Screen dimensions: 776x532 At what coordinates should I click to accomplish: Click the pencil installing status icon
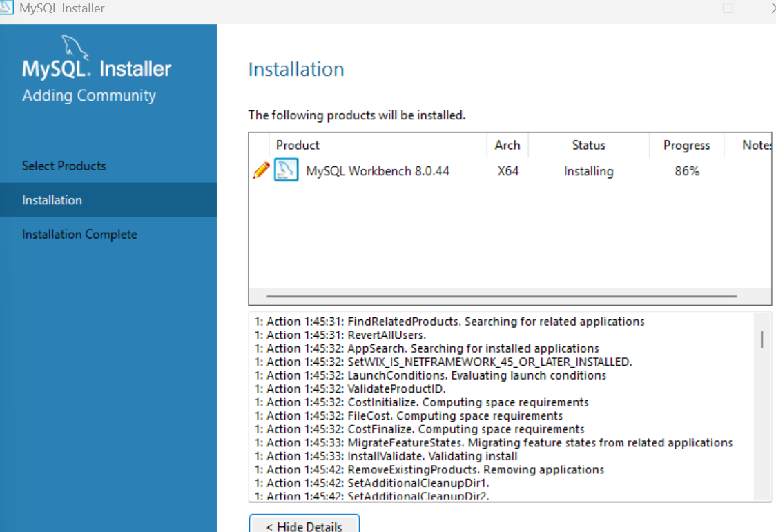(x=261, y=170)
